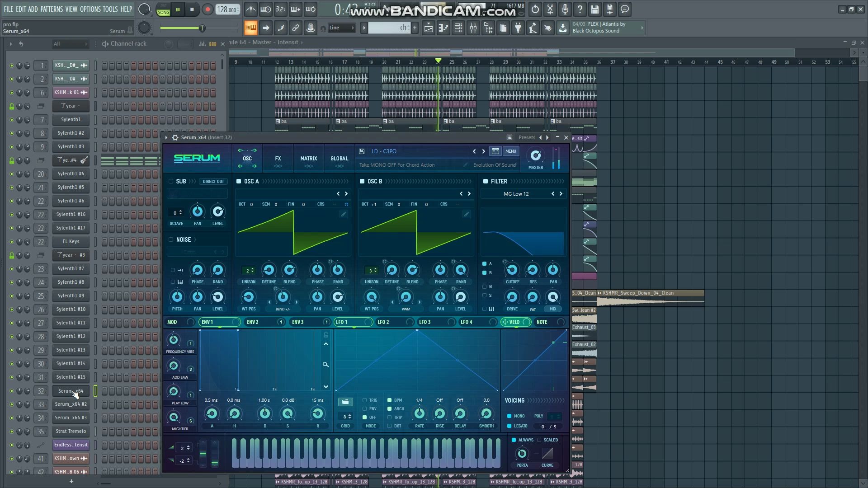Pause playback in FL Studio transport
868x488 pixels.
tap(178, 9)
